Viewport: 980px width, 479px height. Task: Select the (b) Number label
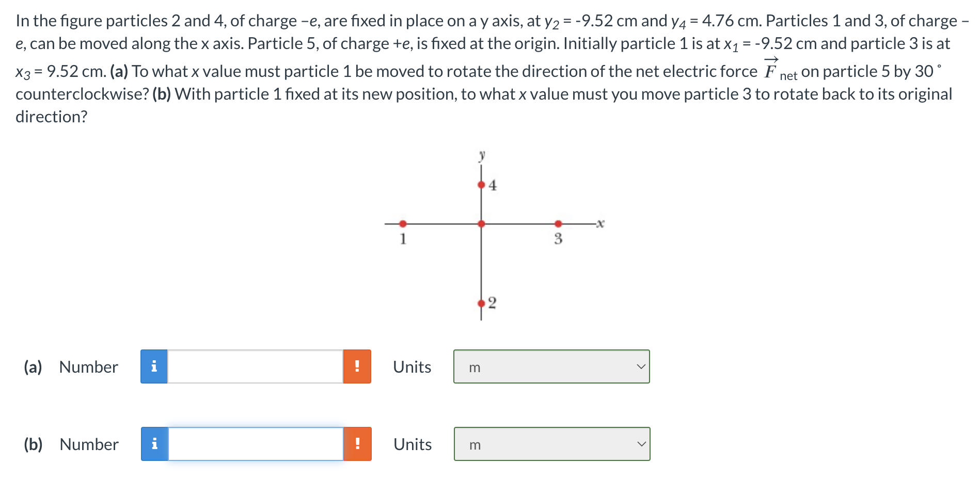coord(87,444)
